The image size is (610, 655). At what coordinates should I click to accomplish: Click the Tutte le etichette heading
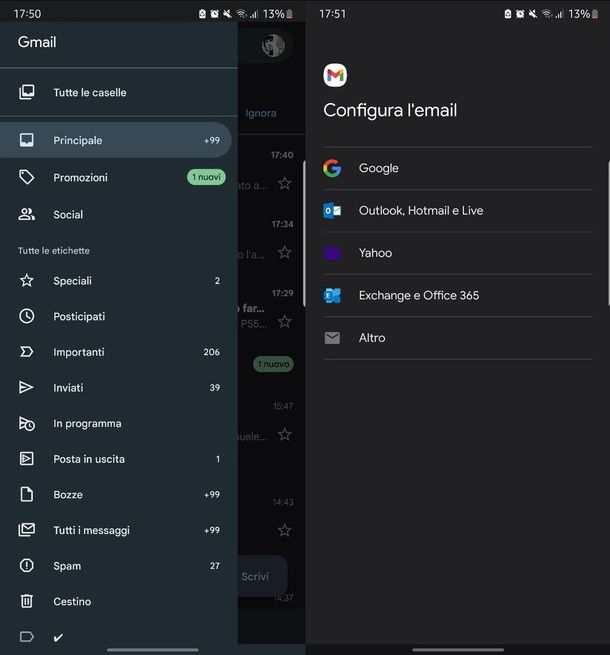tap(53, 251)
